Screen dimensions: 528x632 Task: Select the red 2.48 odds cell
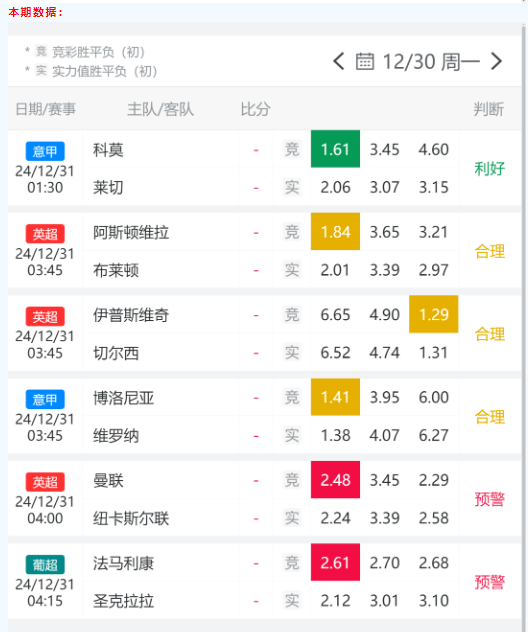point(335,480)
